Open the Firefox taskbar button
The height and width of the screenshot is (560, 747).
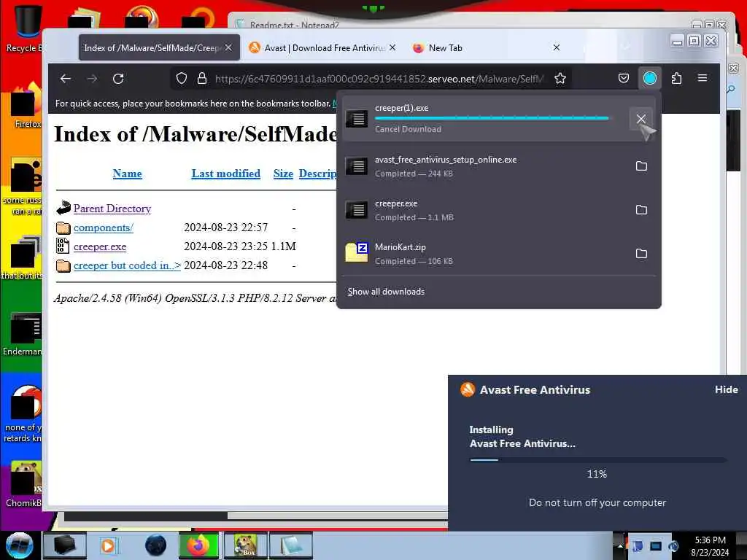point(198,545)
